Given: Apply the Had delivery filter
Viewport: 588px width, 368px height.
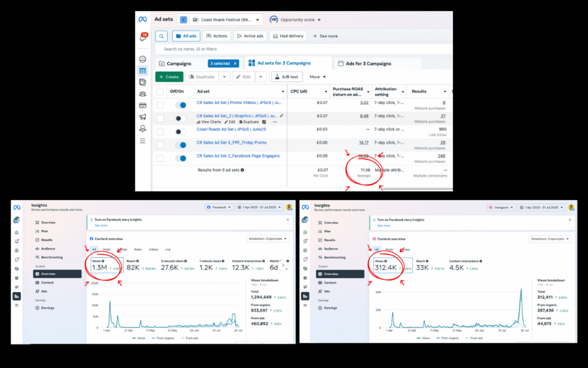Looking at the screenshot, I should [288, 36].
